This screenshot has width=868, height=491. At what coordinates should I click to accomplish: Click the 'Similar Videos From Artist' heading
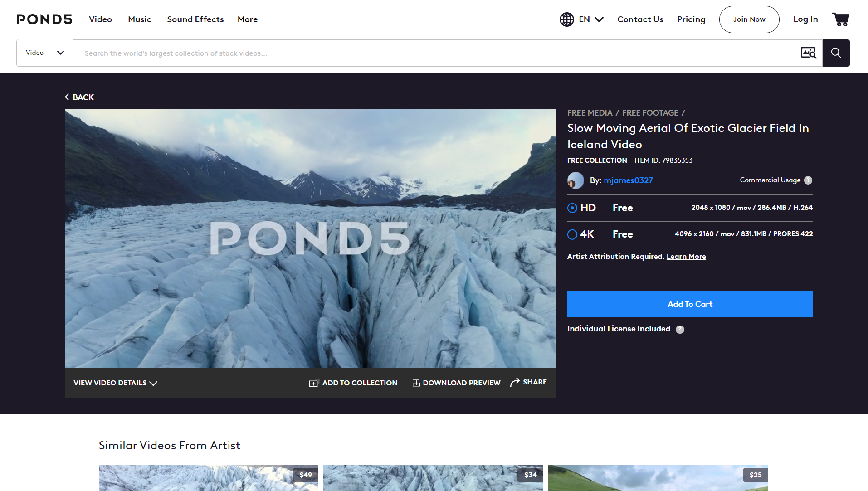pos(170,446)
